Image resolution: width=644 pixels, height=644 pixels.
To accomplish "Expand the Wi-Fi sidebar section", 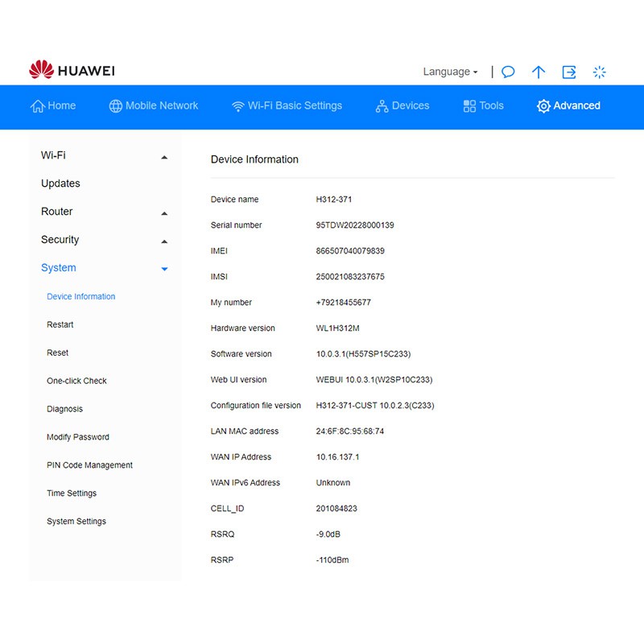I will (164, 157).
